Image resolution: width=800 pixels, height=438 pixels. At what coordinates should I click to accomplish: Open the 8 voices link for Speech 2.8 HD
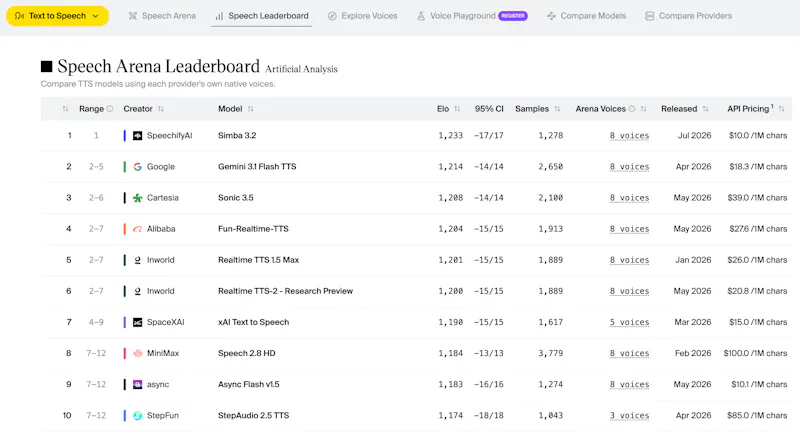[630, 353]
